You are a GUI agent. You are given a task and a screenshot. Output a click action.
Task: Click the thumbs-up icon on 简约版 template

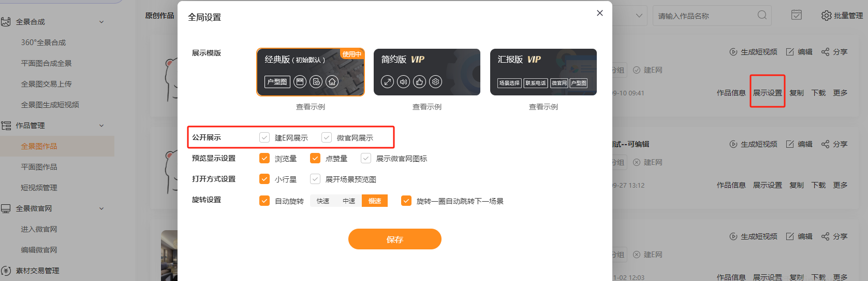click(x=419, y=82)
